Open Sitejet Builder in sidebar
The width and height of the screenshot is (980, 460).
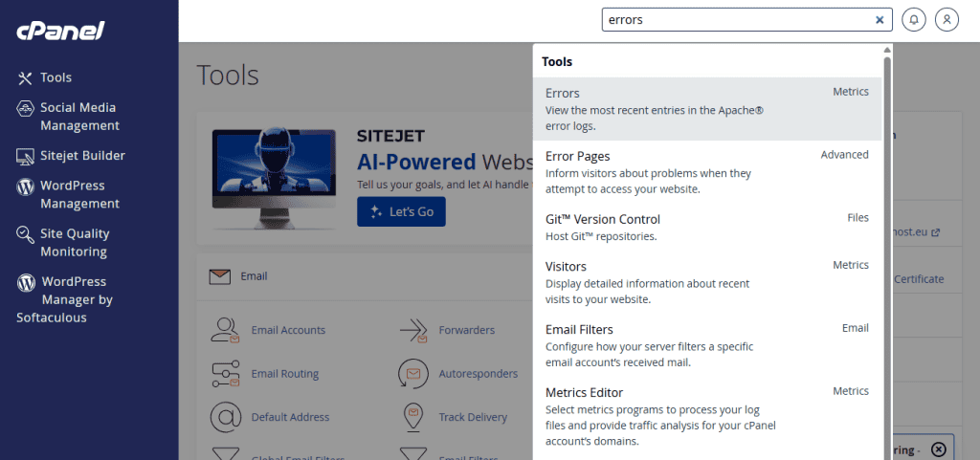click(x=82, y=156)
